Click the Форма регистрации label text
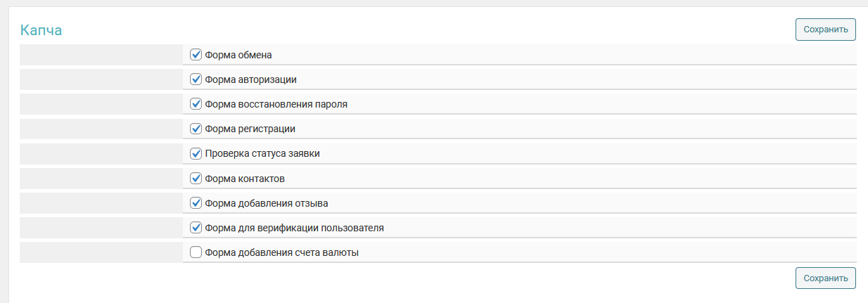This screenshot has width=868, height=303. pos(250,129)
